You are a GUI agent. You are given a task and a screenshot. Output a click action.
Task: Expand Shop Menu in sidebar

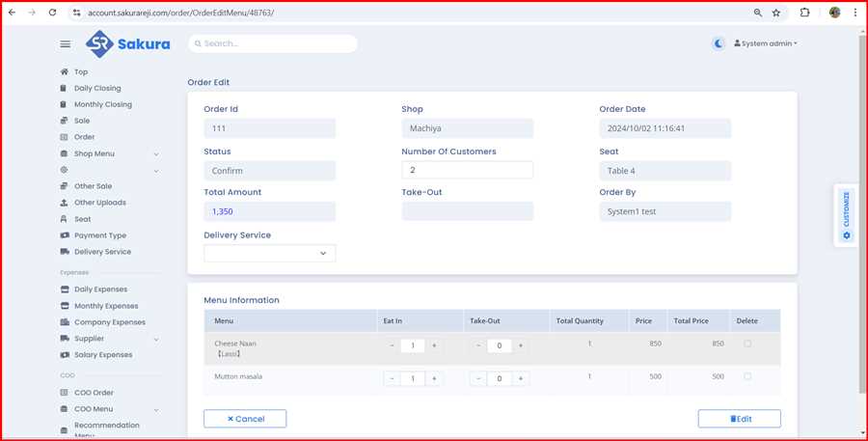[156, 154]
